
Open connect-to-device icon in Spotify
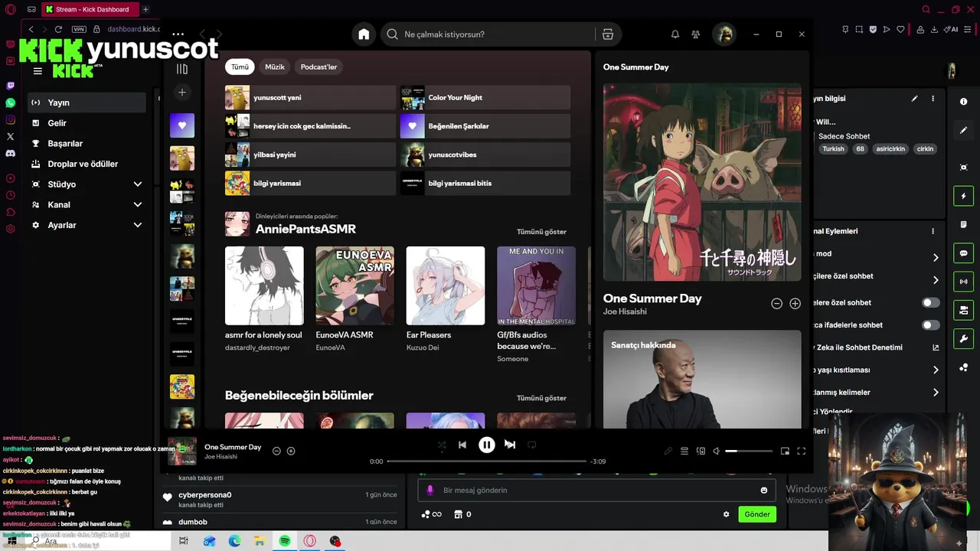pos(701,452)
